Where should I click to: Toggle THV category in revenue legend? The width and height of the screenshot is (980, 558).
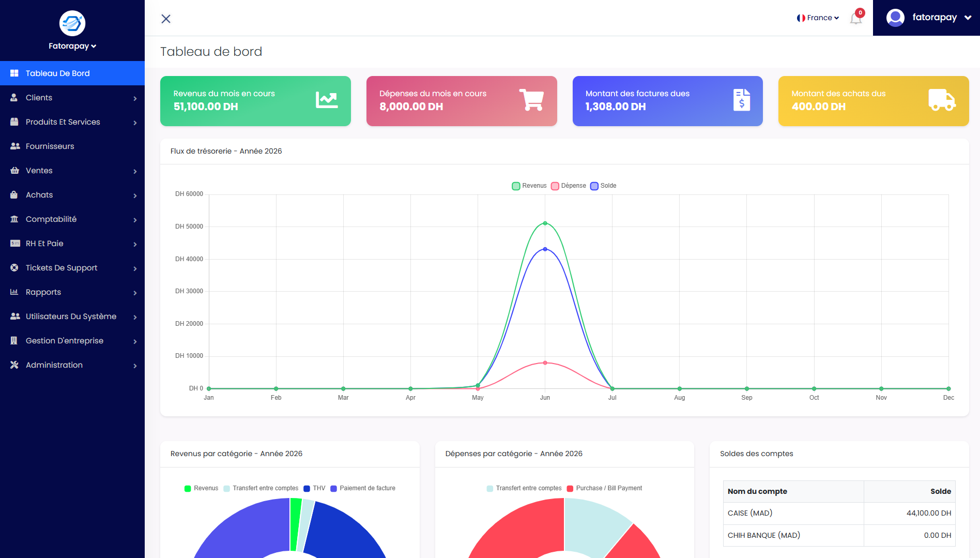314,488
